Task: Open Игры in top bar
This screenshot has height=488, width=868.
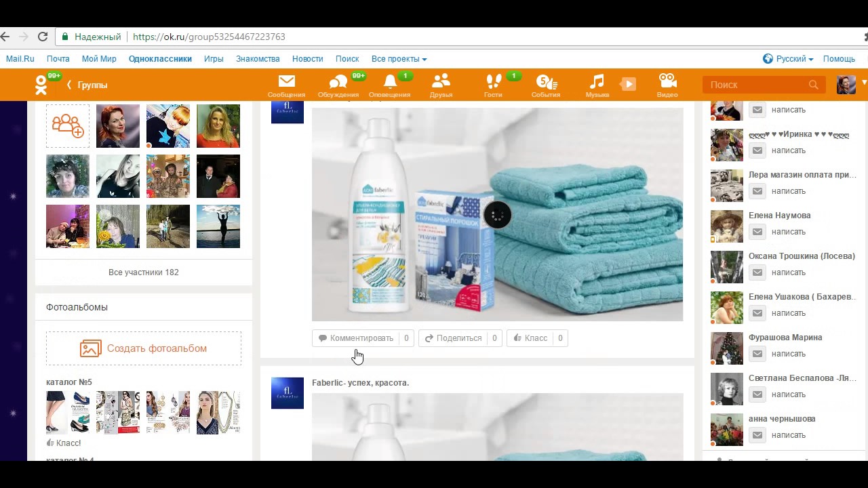Action: point(214,59)
